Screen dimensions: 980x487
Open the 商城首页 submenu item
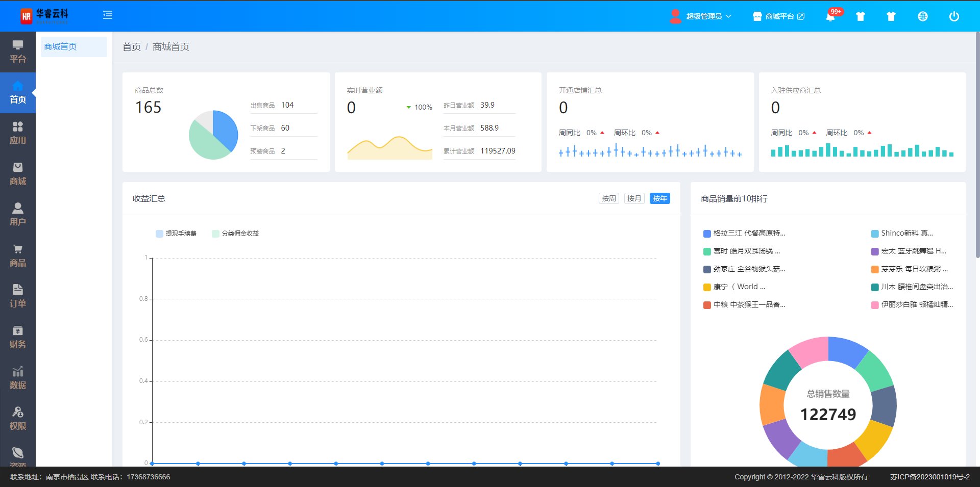[61, 47]
